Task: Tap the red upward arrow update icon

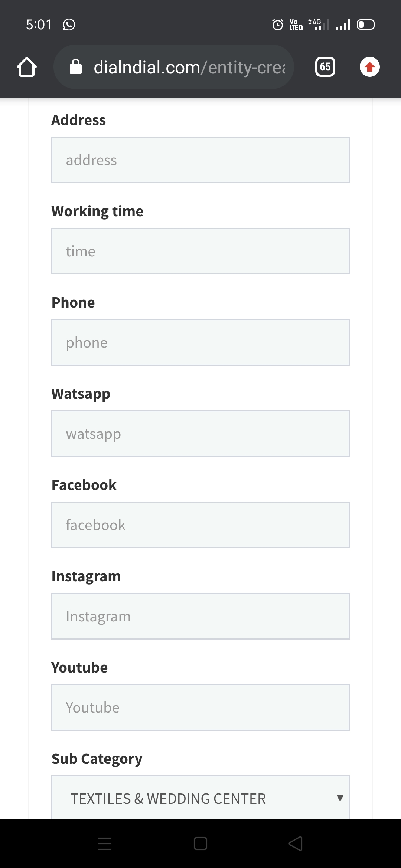Action: [x=369, y=67]
